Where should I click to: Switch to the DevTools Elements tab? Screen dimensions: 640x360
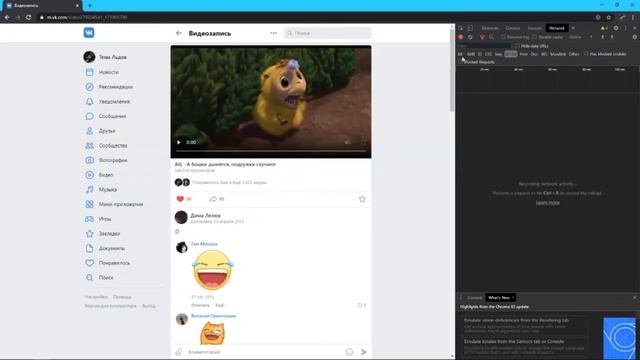490,28
